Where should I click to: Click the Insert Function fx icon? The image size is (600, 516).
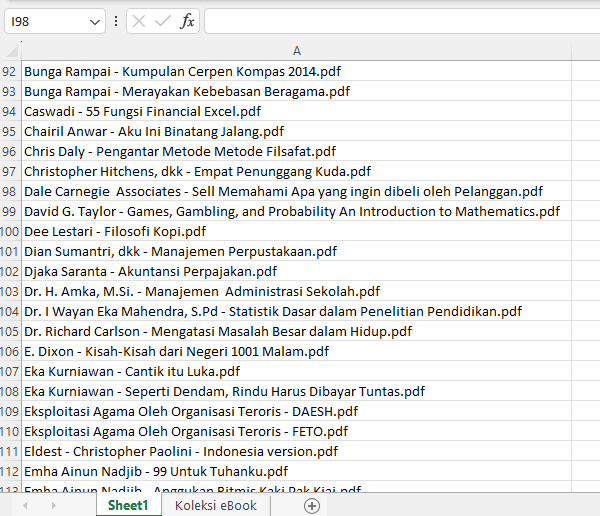tap(187, 21)
